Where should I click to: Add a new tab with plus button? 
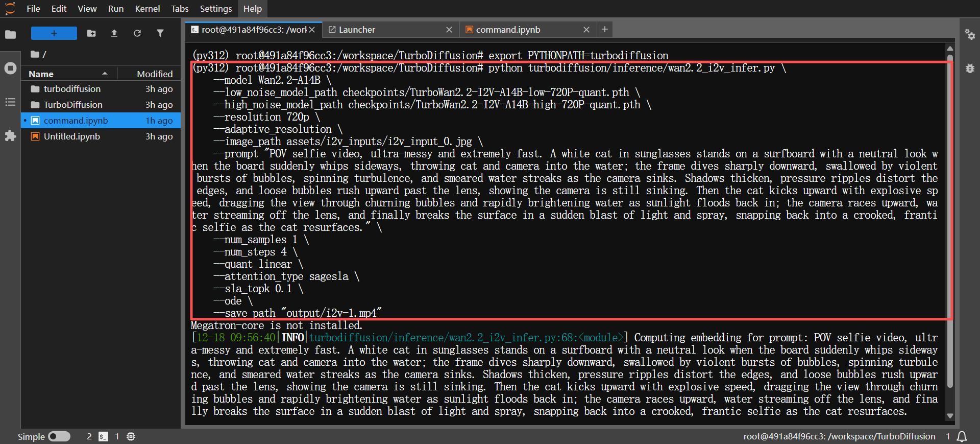605,30
